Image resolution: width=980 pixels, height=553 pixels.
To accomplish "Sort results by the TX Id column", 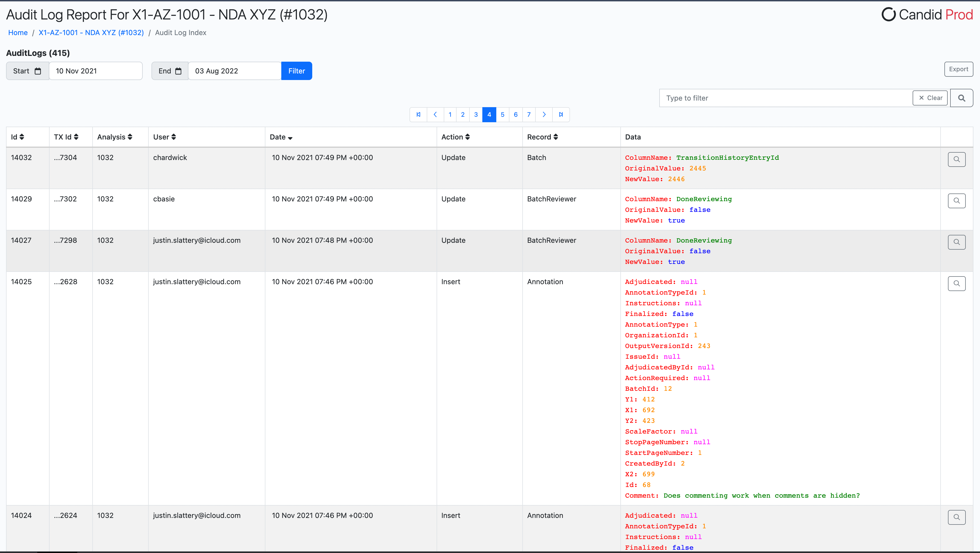I will 66,137.
